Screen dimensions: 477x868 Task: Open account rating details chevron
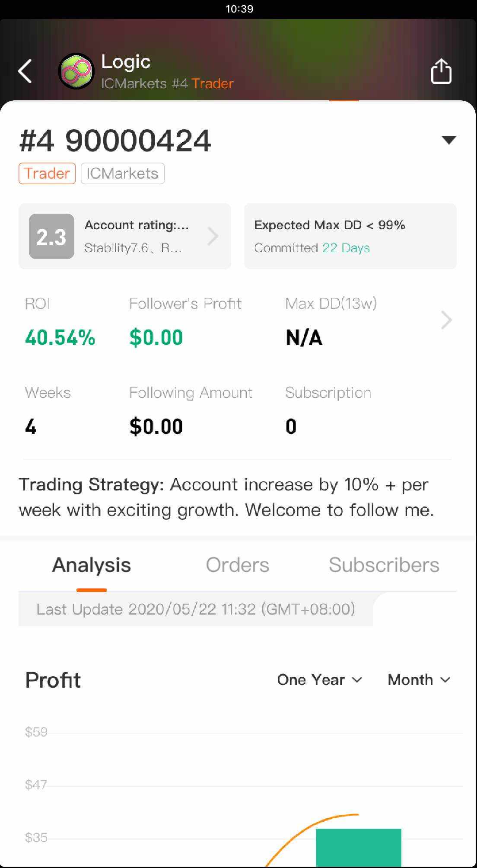point(213,237)
